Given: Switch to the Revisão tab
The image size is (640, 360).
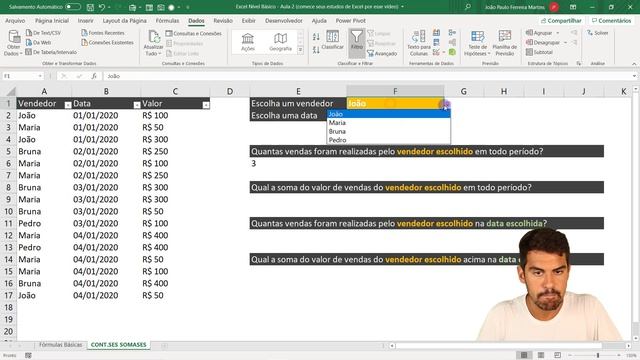Looking at the screenshot, I should (223, 20).
